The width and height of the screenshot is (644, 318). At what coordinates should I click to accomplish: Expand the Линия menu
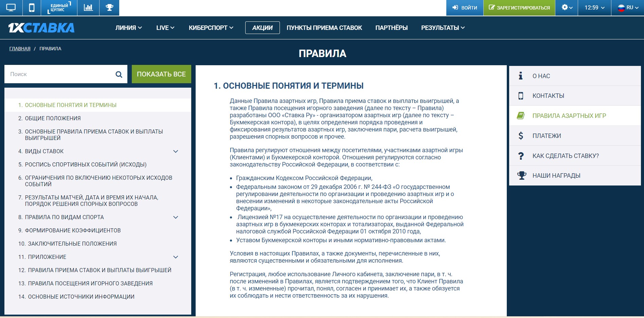(x=129, y=28)
